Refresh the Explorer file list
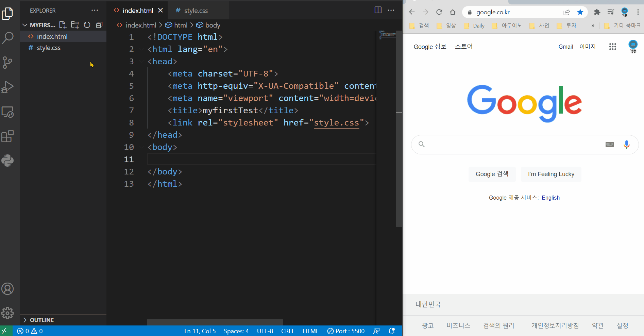This screenshot has height=336, width=644. pos(87,25)
